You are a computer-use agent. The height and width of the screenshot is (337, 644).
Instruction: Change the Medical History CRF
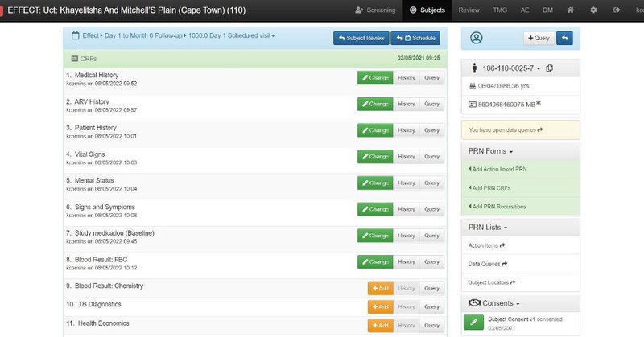tap(375, 77)
